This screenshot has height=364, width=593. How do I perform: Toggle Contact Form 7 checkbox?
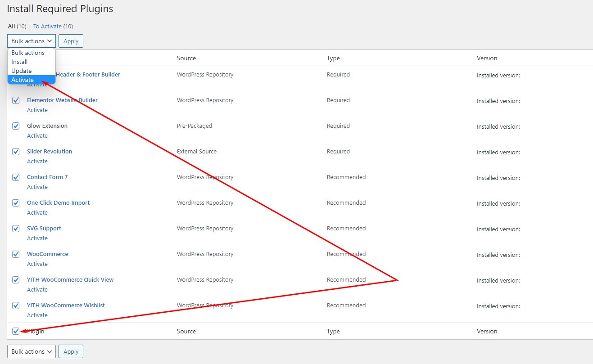coord(16,177)
